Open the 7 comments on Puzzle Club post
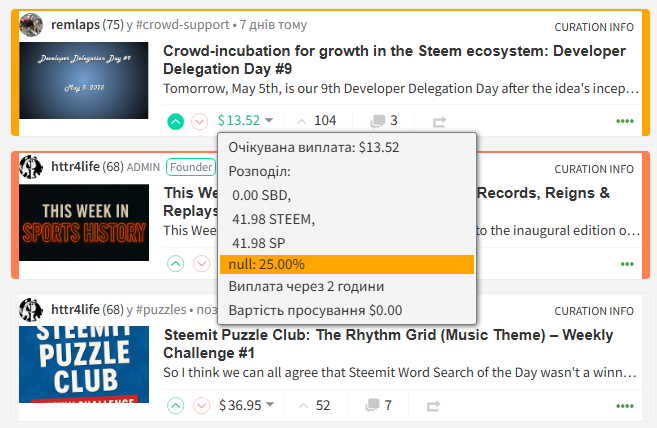Screen dimensions: 657x428 click(x=378, y=405)
